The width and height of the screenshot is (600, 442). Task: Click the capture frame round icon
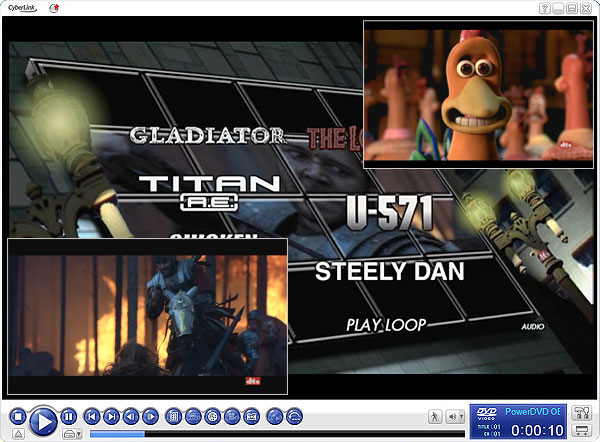coord(252,416)
